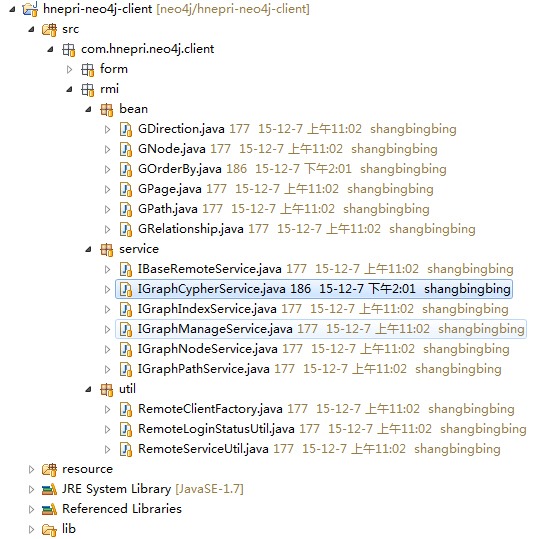
Task: Click the rmi package icon
Action: 88,89
